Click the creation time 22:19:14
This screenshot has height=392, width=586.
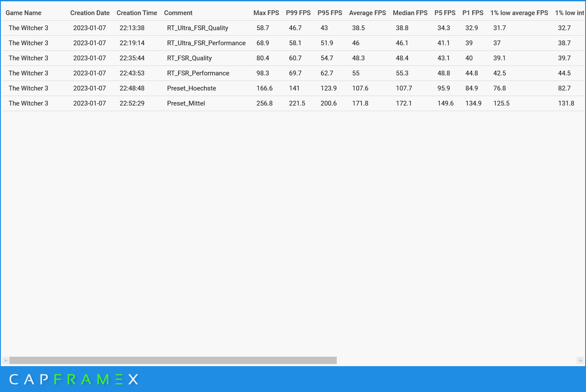click(132, 43)
